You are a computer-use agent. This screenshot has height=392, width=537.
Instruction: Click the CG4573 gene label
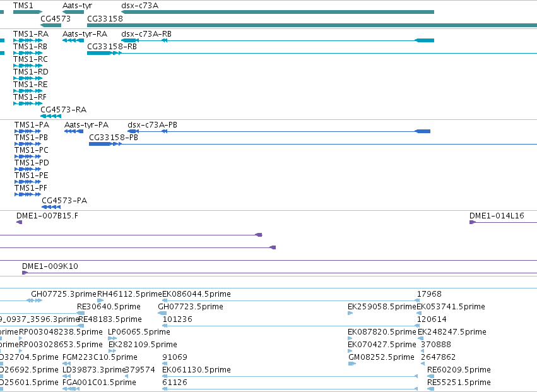(x=56, y=18)
